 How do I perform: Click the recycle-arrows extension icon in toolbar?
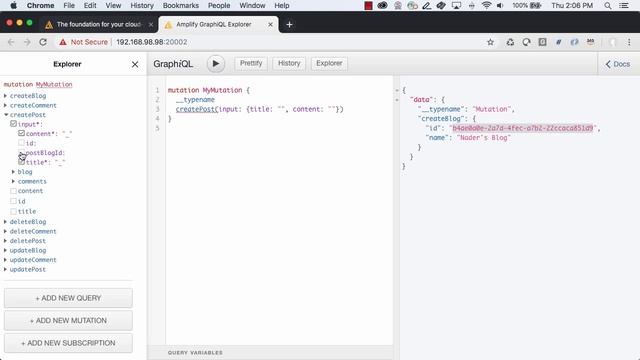pos(510,42)
